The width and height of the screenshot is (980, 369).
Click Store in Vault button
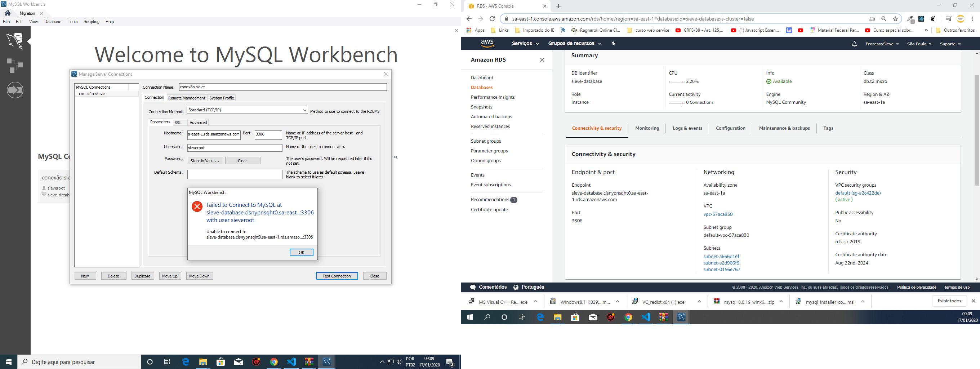(x=205, y=160)
